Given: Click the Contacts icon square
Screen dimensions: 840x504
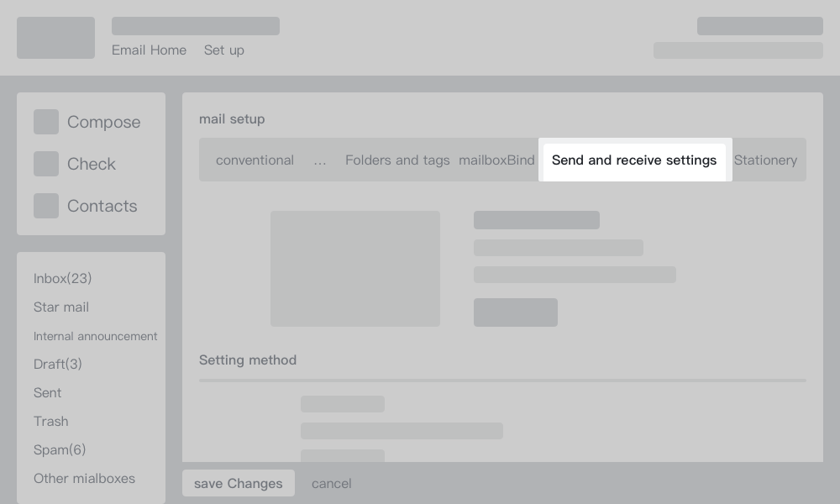Looking at the screenshot, I should pos(46,206).
